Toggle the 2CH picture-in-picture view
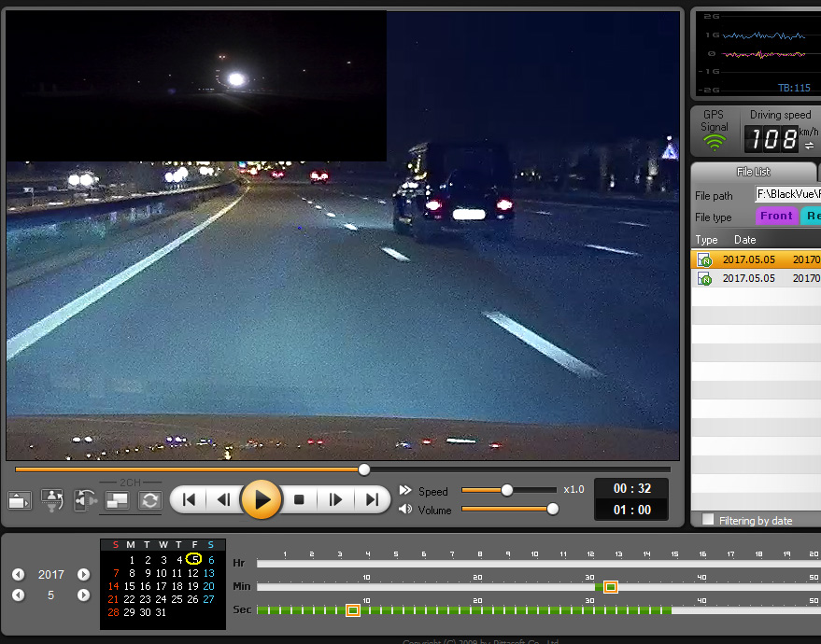The width and height of the screenshot is (821, 644). 118,500
